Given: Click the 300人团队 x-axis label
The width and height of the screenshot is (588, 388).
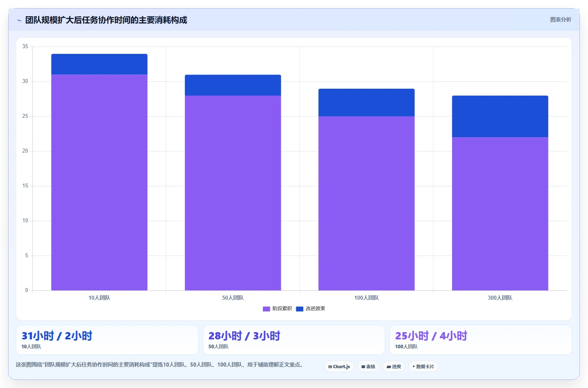Looking at the screenshot, I should [500, 298].
